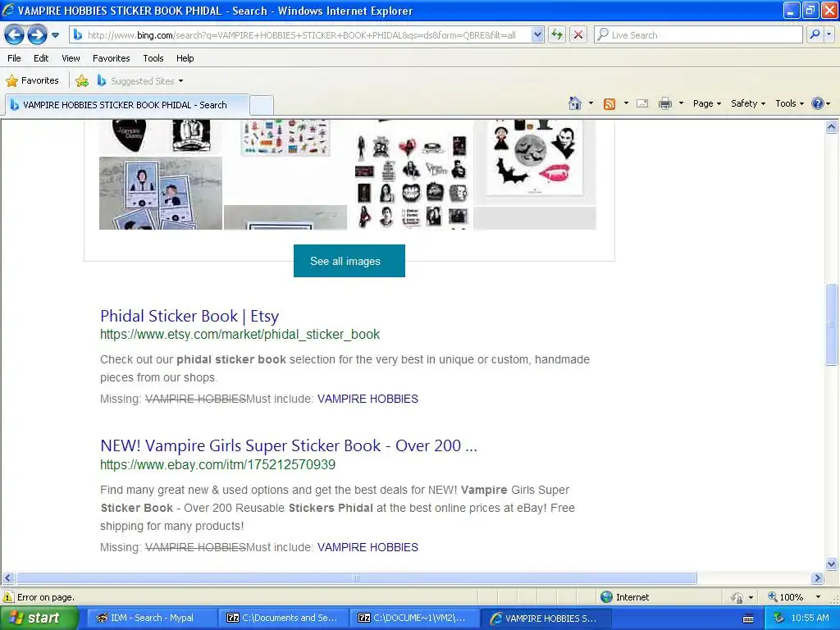Click the Print icon
This screenshot has height=630, width=840.
[x=664, y=103]
